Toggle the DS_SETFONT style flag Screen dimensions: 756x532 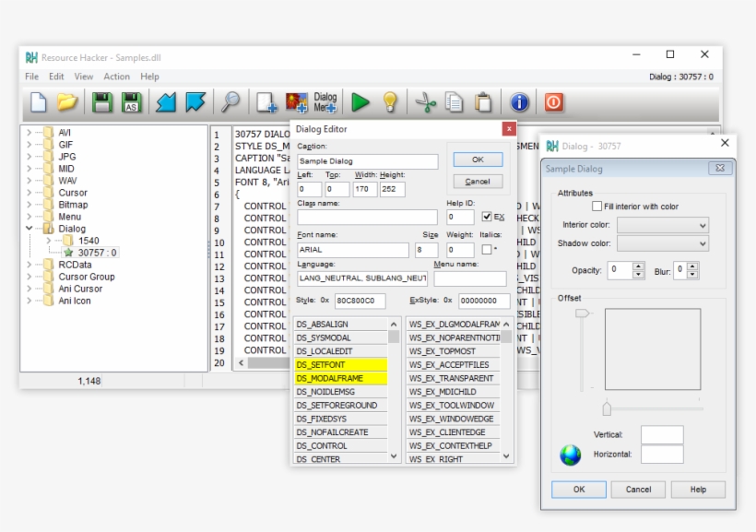tap(340, 364)
